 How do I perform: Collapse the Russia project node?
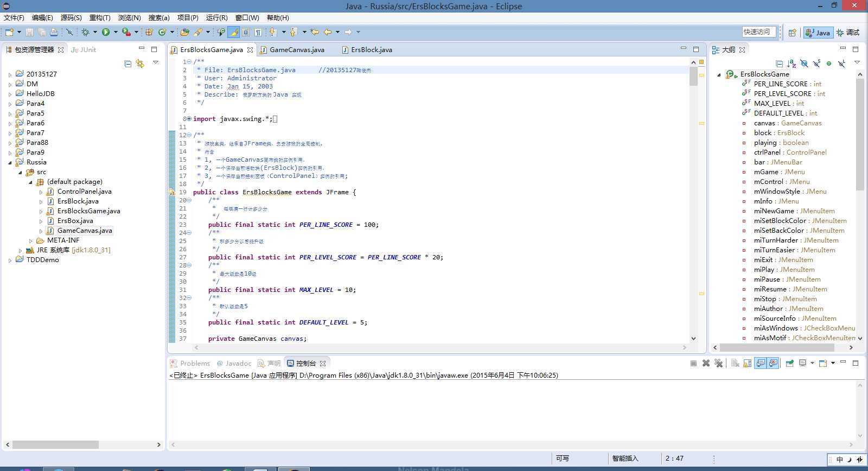(10, 163)
